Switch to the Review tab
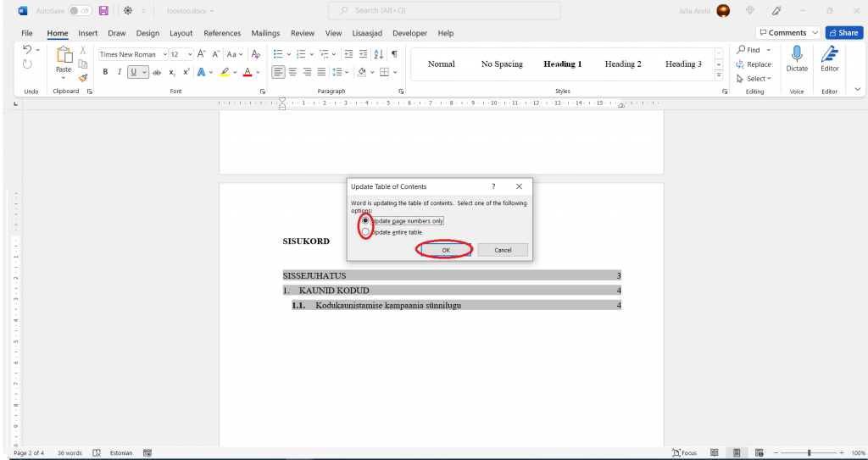This screenshot has height=460, width=868. pos(303,33)
